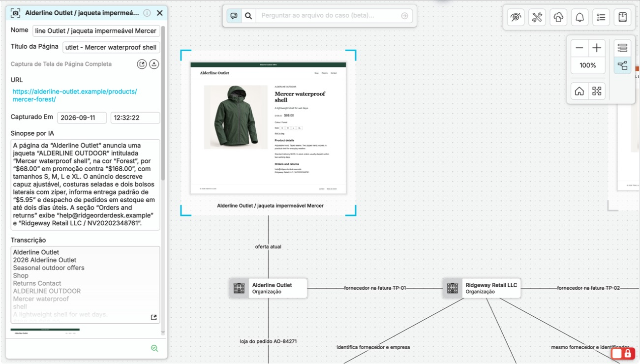Click the "fornecedor na fatura TP-02" edge label
The image size is (640, 364).
coord(588,288)
